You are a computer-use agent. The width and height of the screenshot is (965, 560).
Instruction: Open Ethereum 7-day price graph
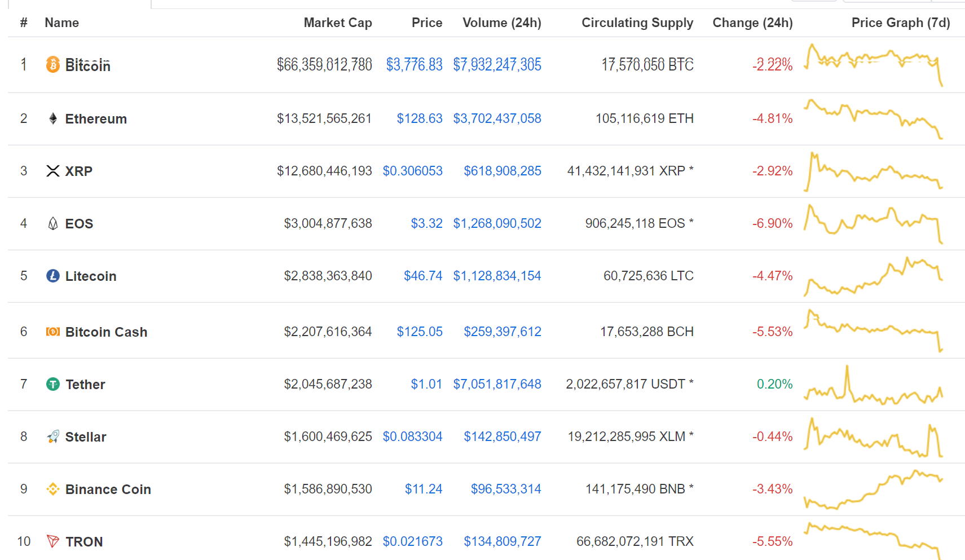point(873,118)
